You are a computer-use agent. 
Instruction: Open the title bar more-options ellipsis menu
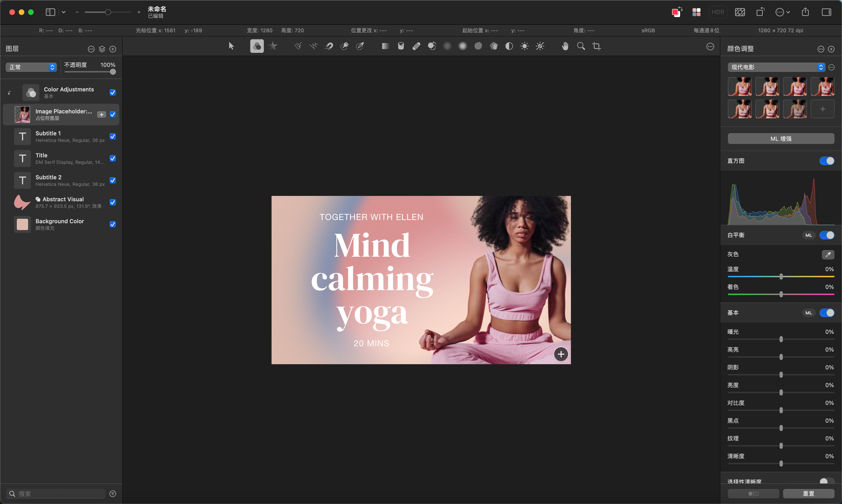coord(782,12)
